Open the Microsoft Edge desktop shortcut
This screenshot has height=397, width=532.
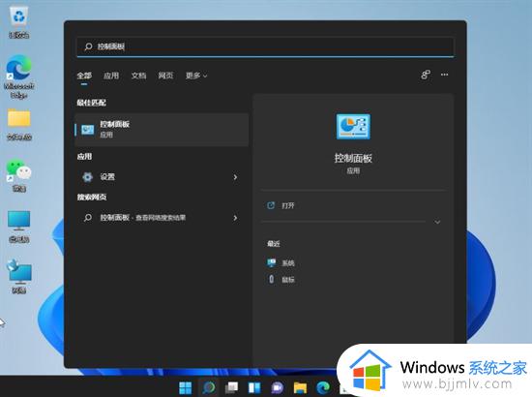[x=19, y=77]
